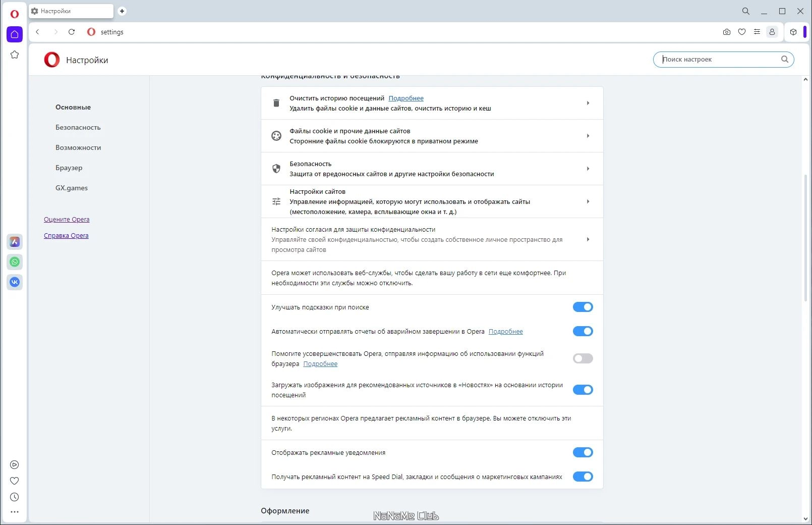This screenshot has height=525, width=812.
Task: Select Возможности in settings sidebar
Action: coord(78,147)
